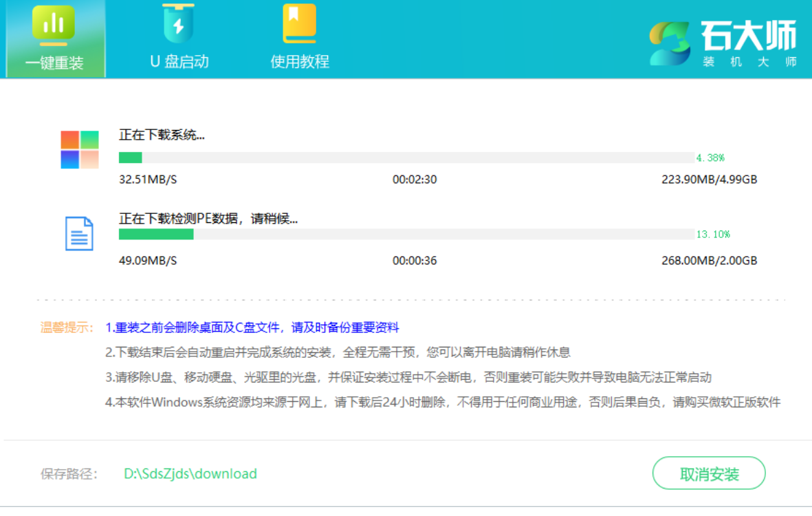
Task: Click the 32.51MB/S download speed
Action: (x=148, y=180)
